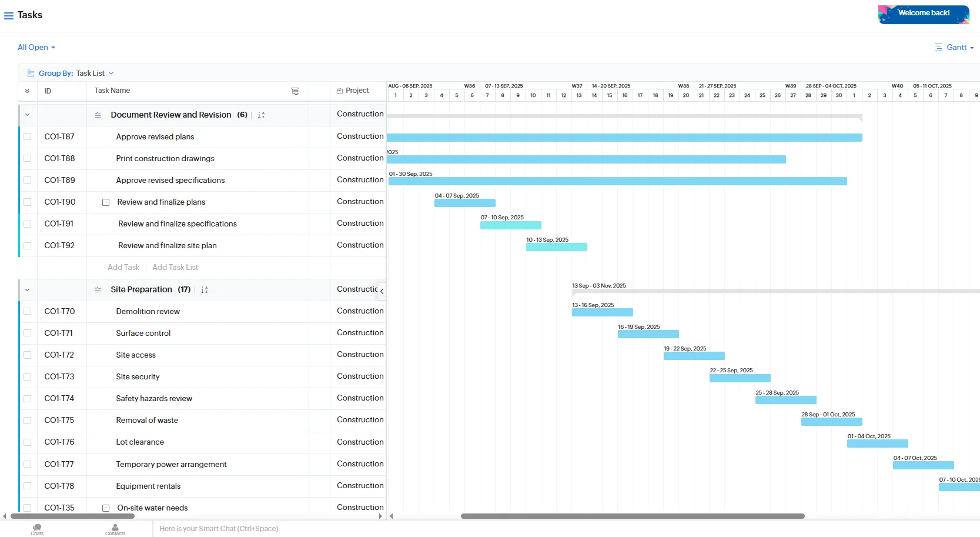Click the Add Task List link
Image resolution: width=980 pixels, height=537 pixels.
[175, 267]
